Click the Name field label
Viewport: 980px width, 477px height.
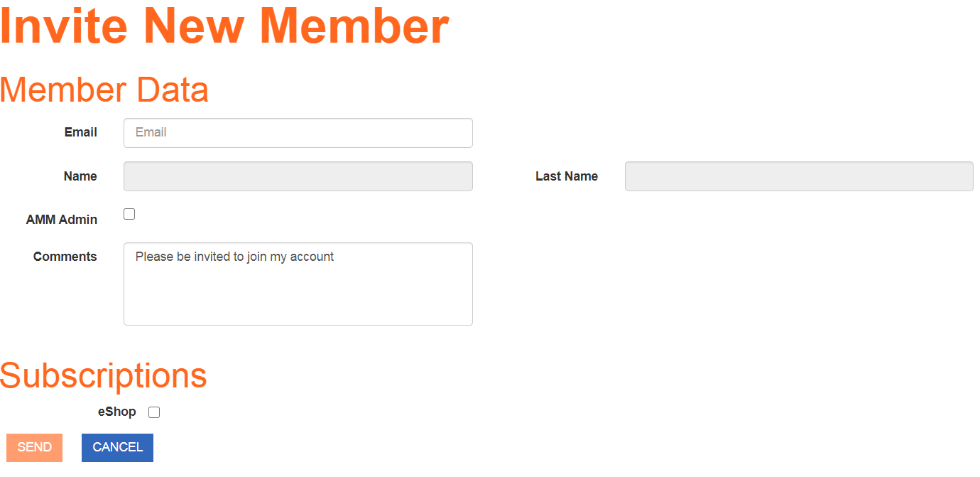(80, 176)
